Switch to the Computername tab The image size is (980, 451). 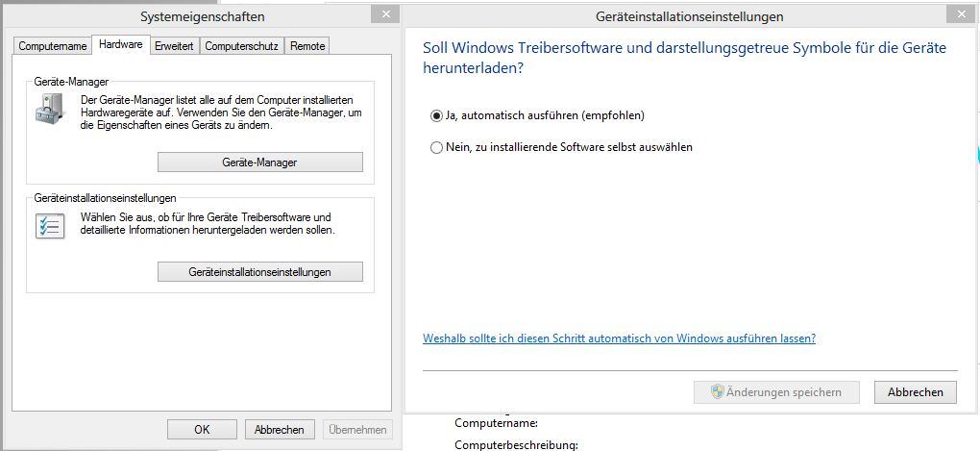tap(53, 45)
